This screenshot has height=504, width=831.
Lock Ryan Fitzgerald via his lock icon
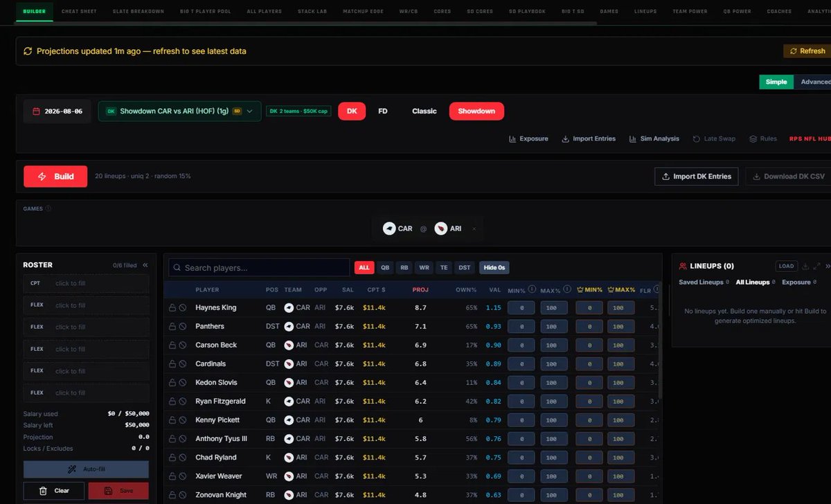pyautogui.click(x=172, y=401)
